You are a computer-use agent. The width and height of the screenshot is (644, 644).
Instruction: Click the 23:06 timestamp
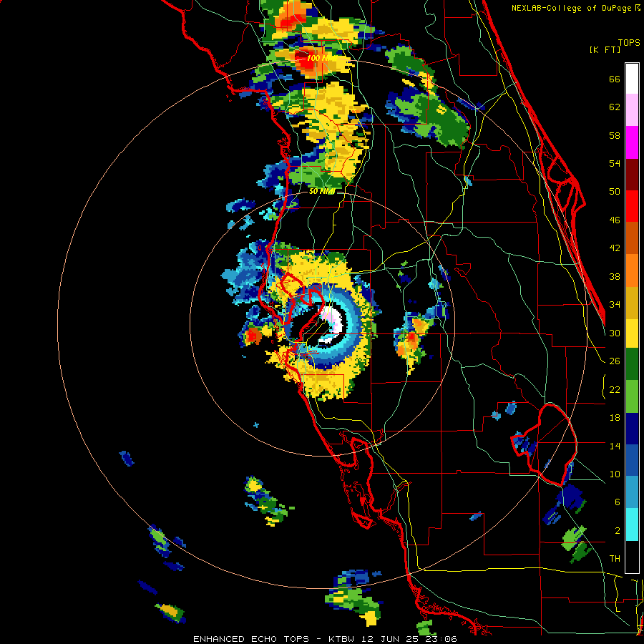pos(441,639)
